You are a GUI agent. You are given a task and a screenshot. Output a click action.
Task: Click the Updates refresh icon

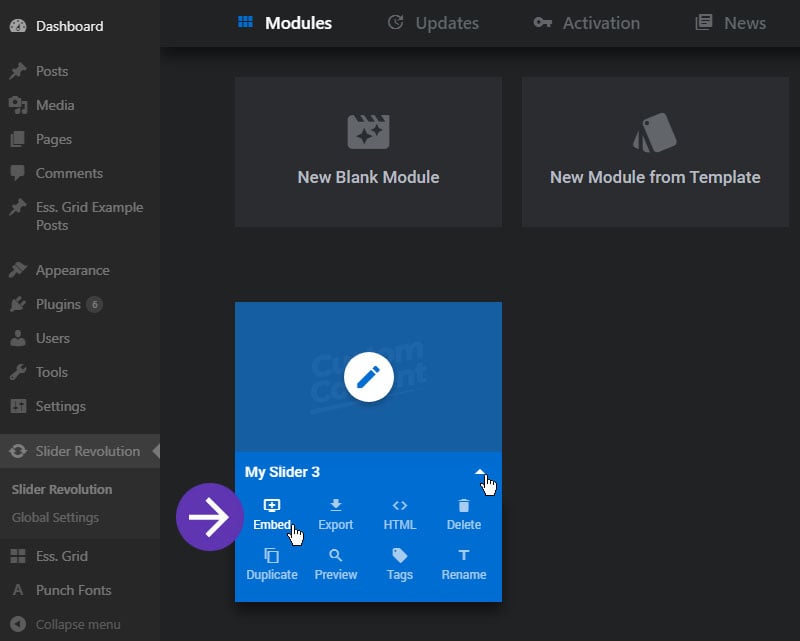coord(395,22)
